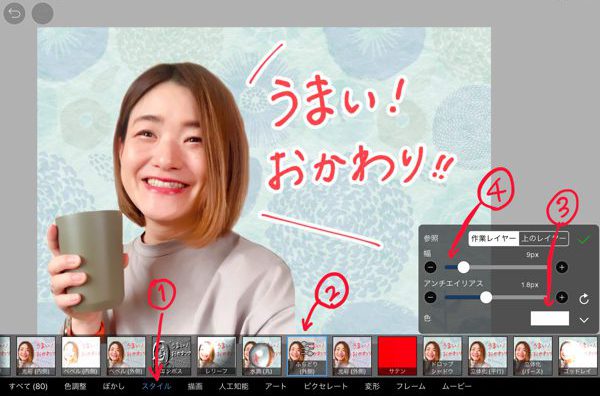Collapse the filter panel with down chevron

click(584, 320)
